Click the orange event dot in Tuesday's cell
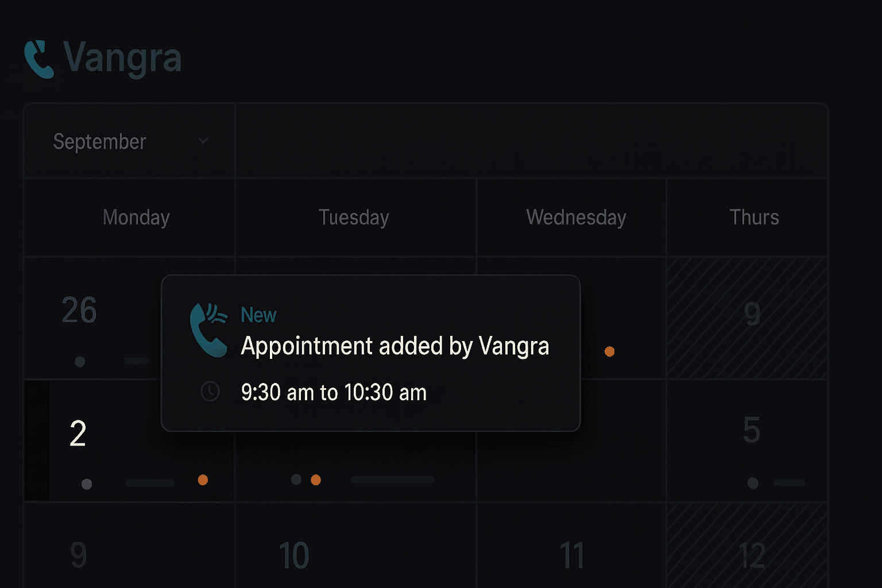 pos(316,480)
